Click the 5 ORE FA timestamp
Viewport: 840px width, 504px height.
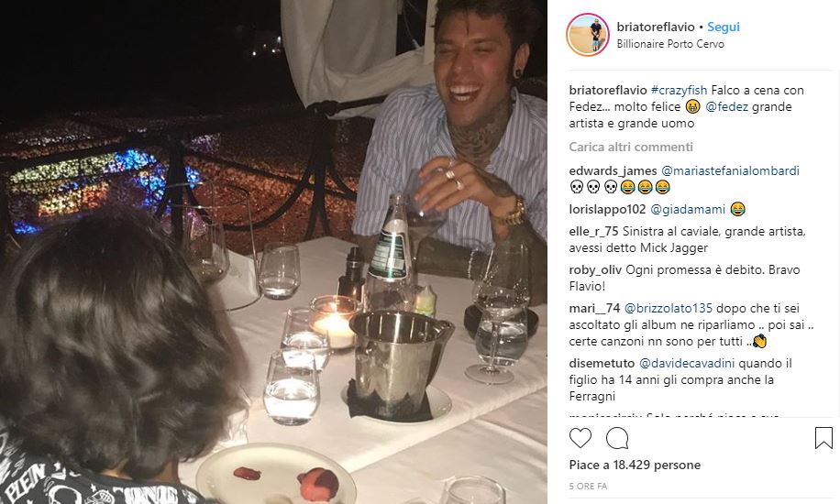(x=588, y=486)
